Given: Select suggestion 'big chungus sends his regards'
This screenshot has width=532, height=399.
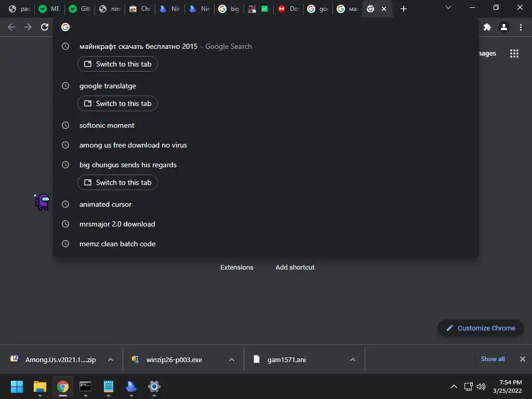Looking at the screenshot, I should click(266, 165).
